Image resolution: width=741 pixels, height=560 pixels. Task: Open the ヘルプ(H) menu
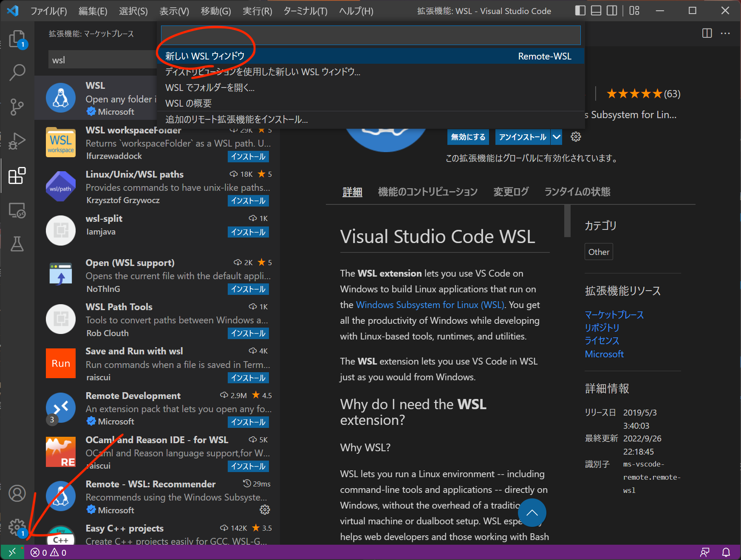[356, 11]
